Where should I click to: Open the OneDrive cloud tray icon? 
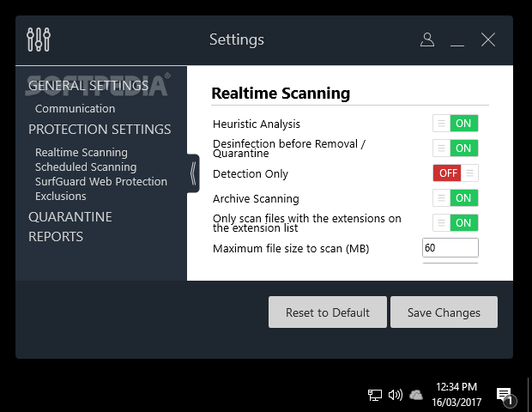coord(416,395)
